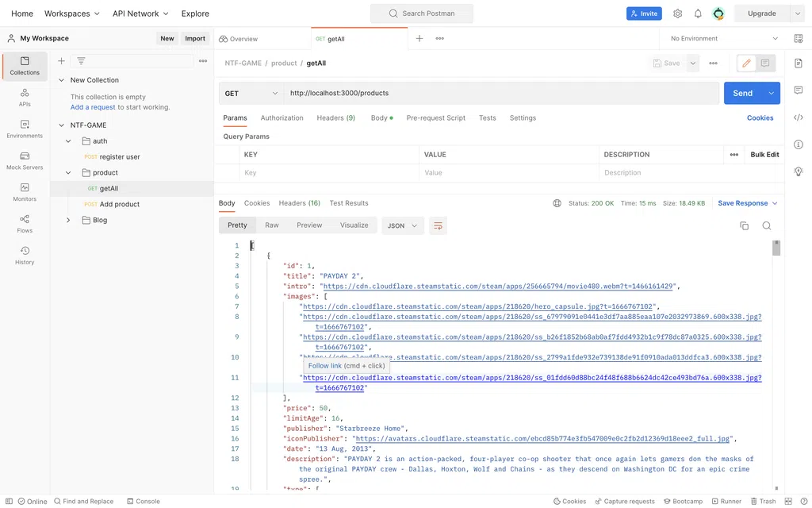812x508 pixels.
Task: Open the APIs sidebar panel
Action: [x=25, y=98]
